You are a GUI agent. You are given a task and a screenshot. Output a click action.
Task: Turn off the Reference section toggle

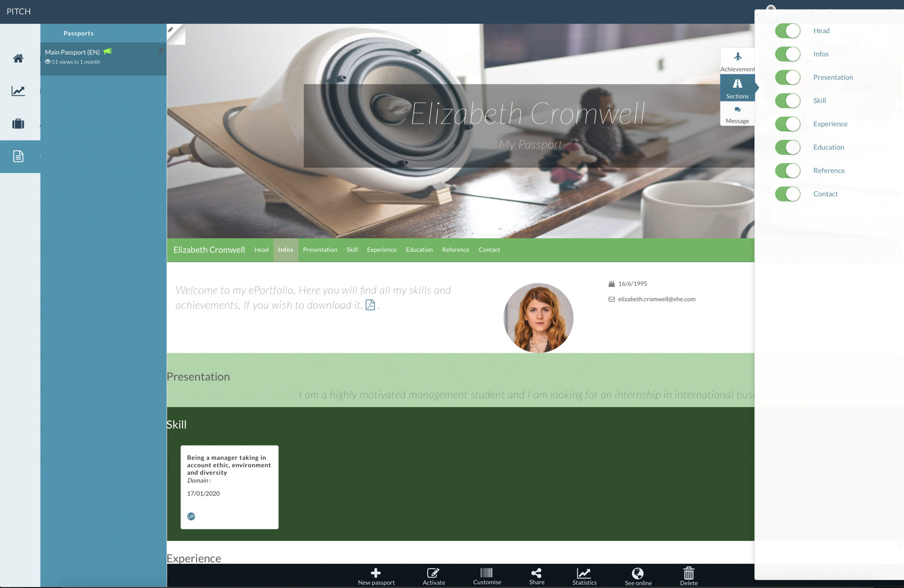coord(787,171)
